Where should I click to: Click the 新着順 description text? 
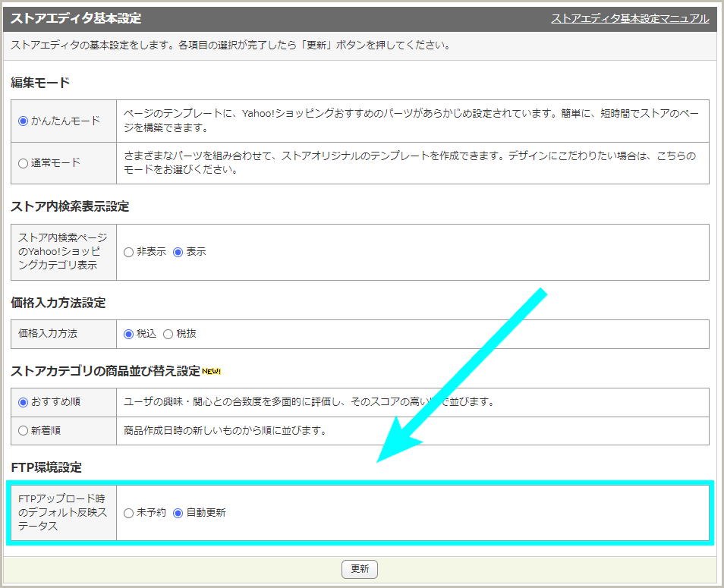(x=225, y=431)
